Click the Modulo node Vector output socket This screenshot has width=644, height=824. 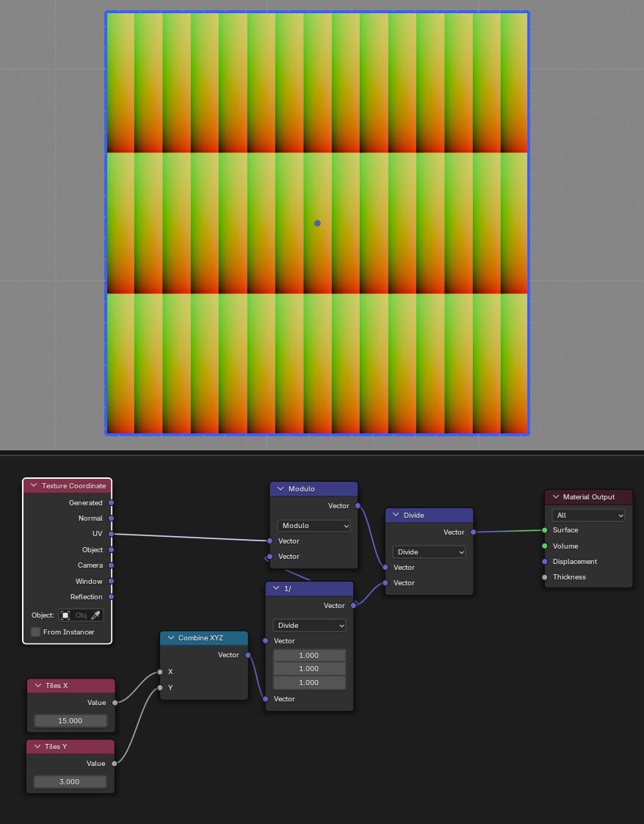[358, 505]
